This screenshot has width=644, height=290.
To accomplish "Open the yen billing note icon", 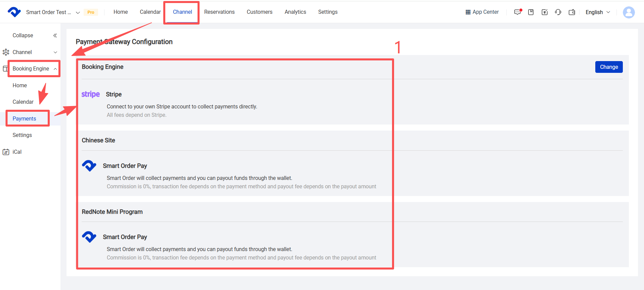I will coord(545,12).
